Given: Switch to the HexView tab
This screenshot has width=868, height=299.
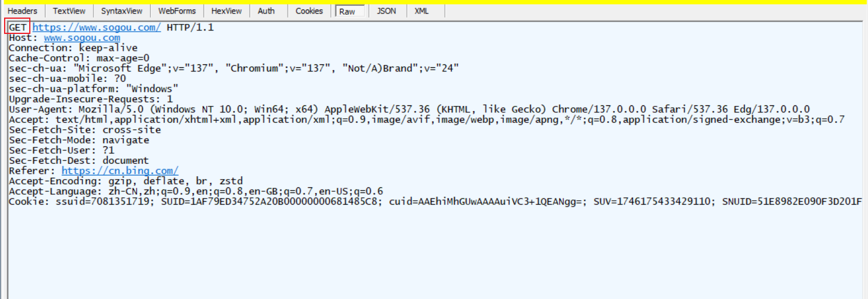Looking at the screenshot, I should (227, 11).
